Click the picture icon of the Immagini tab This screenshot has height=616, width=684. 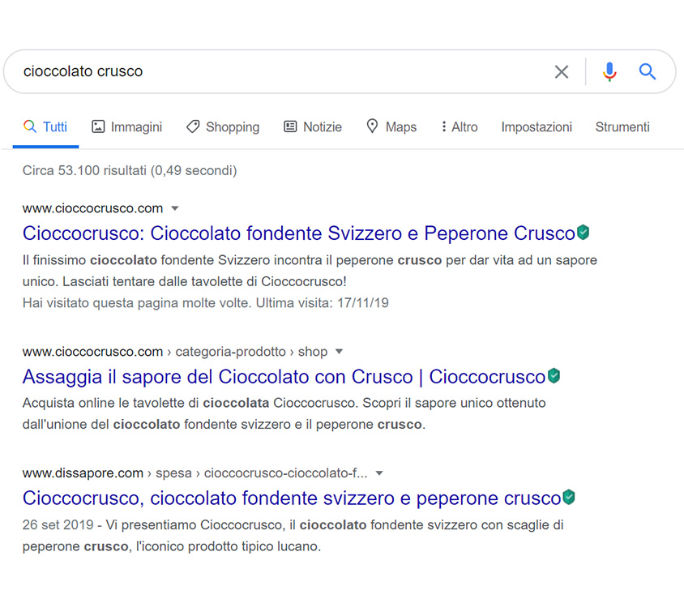pos(98,126)
